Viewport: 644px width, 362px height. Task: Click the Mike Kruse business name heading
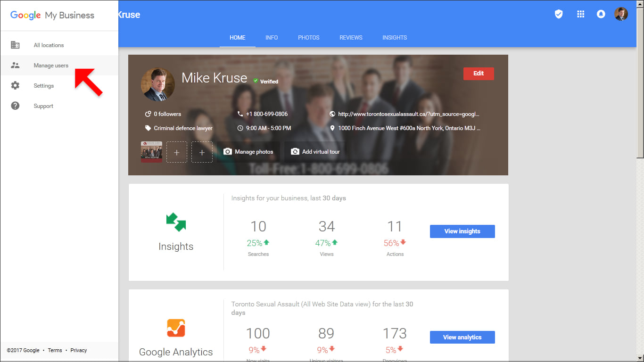215,78
